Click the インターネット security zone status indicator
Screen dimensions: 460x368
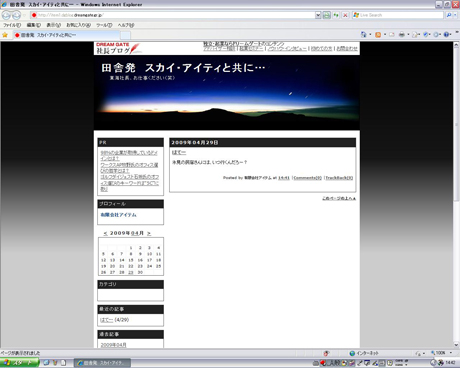(364, 353)
